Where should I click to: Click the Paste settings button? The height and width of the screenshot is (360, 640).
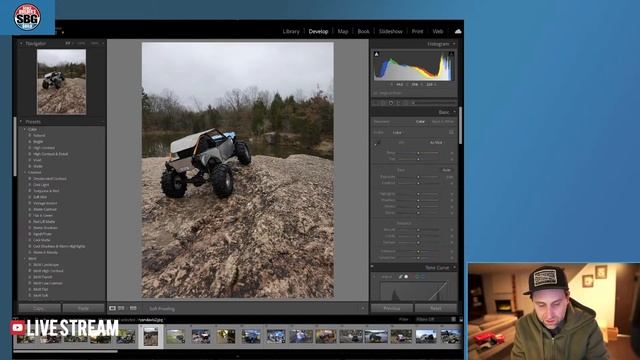pyautogui.click(x=83, y=308)
